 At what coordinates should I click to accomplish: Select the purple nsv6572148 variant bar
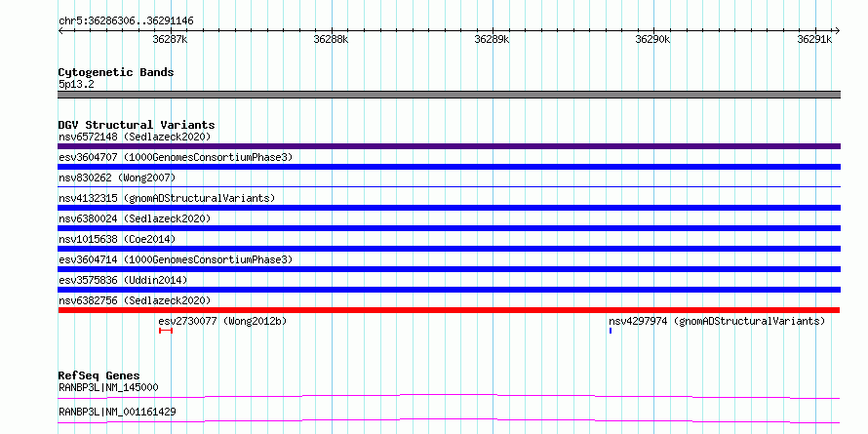(x=449, y=146)
